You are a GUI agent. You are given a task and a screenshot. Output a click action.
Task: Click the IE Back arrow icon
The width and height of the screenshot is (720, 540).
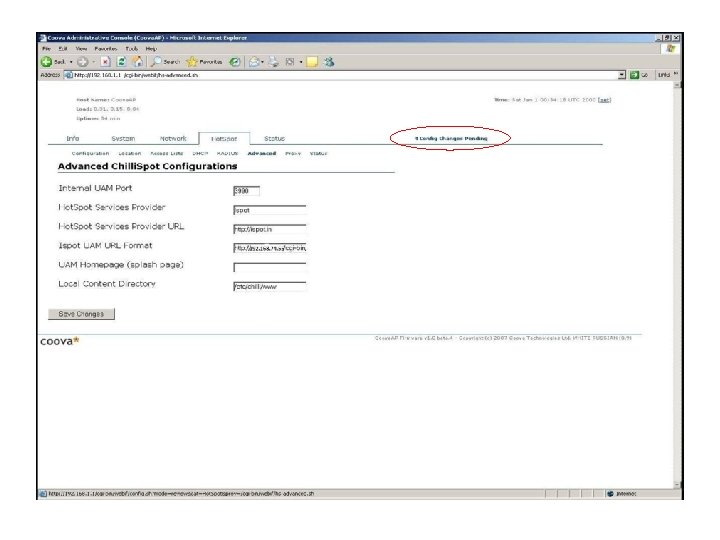coord(46,62)
